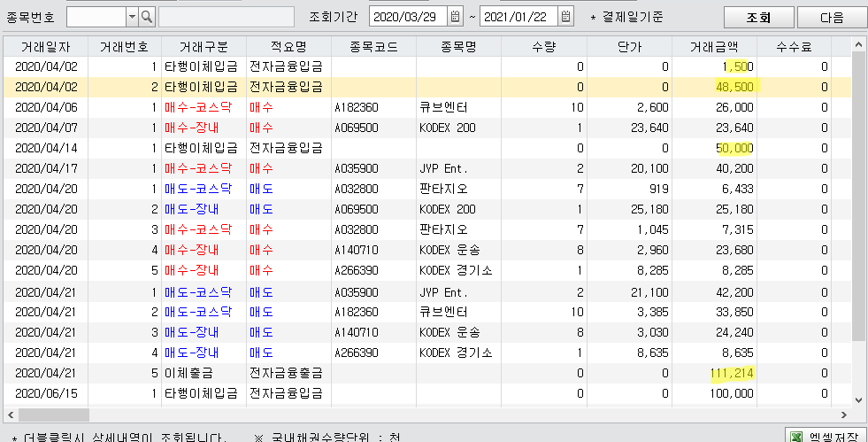Open the start date calendar picker
Image resolution: width=868 pixels, height=442 pixels.
pyautogui.click(x=455, y=17)
